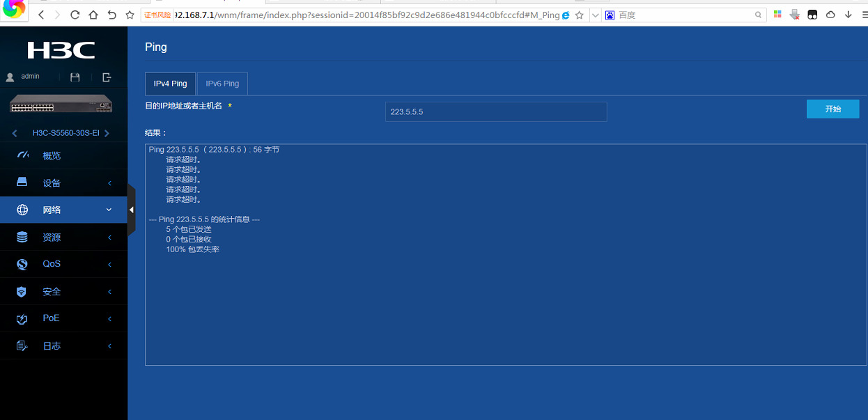Open the 日志 log menu
This screenshot has height=420, width=868.
point(63,345)
